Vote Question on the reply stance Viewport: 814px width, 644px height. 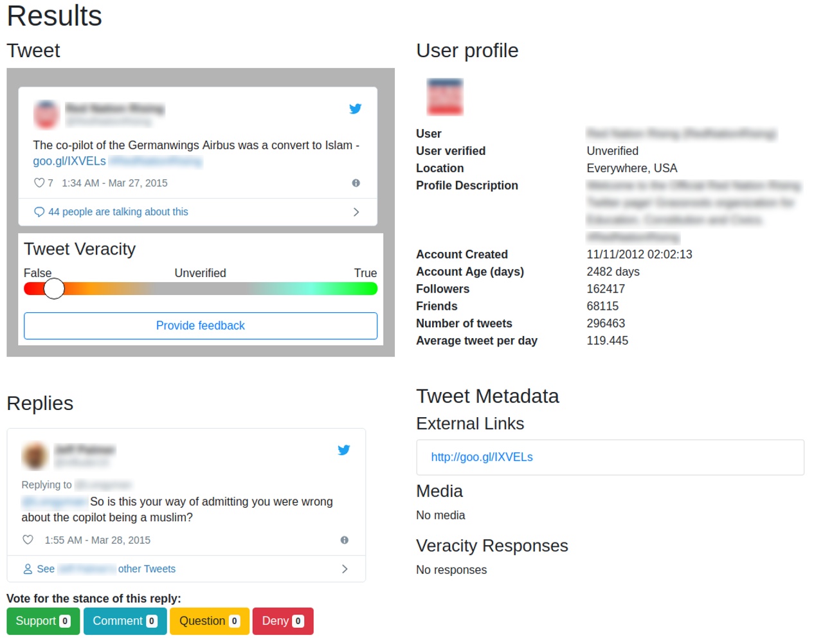(209, 621)
